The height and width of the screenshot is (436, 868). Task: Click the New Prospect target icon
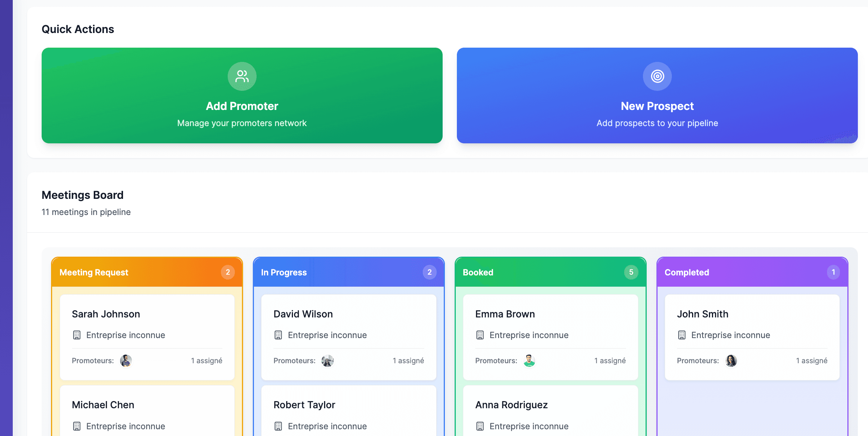(657, 76)
